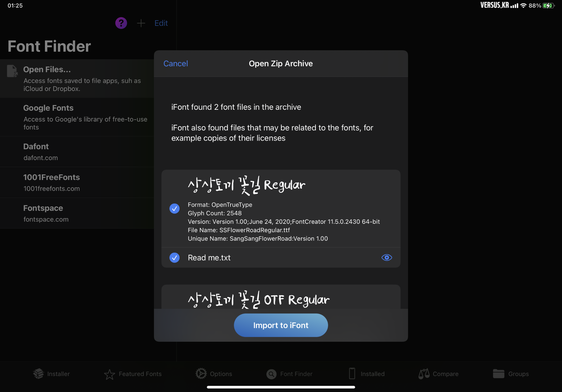
Task: Open the Compare scales tab
Action: (438, 374)
